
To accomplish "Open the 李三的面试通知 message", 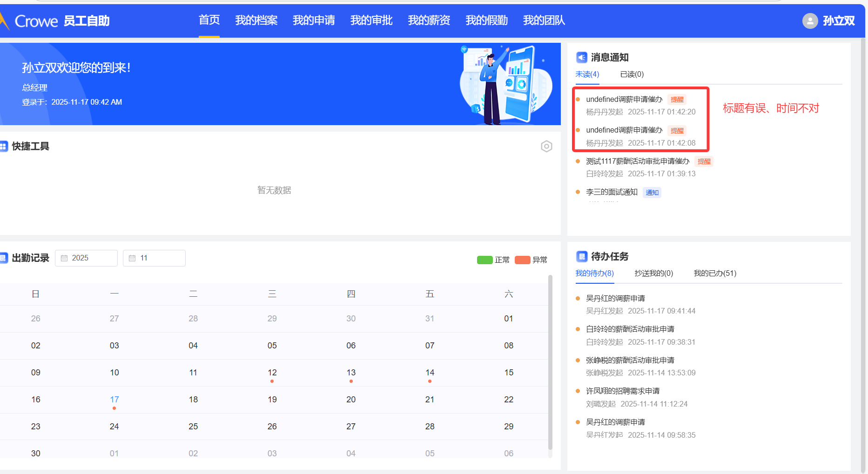I will click(612, 192).
